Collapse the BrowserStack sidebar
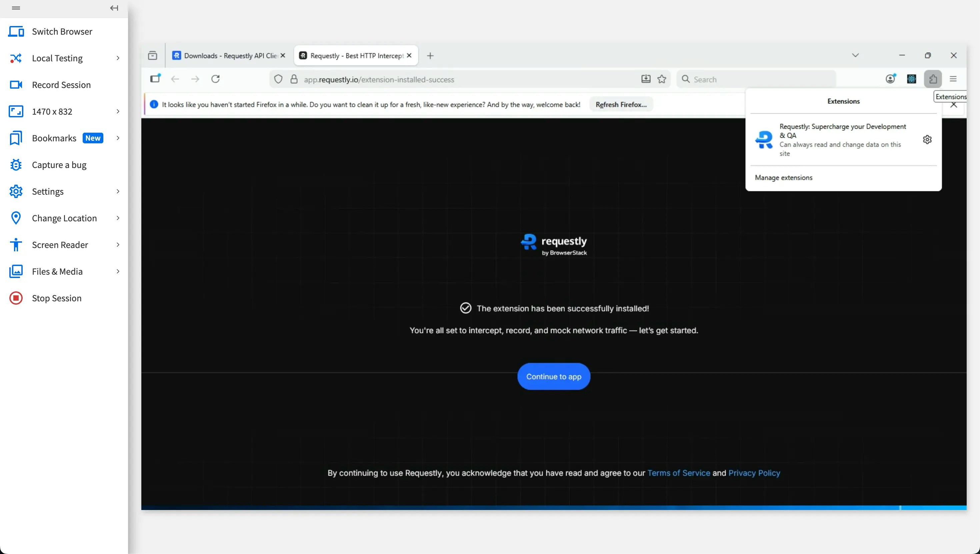The image size is (980, 554). coord(113,8)
